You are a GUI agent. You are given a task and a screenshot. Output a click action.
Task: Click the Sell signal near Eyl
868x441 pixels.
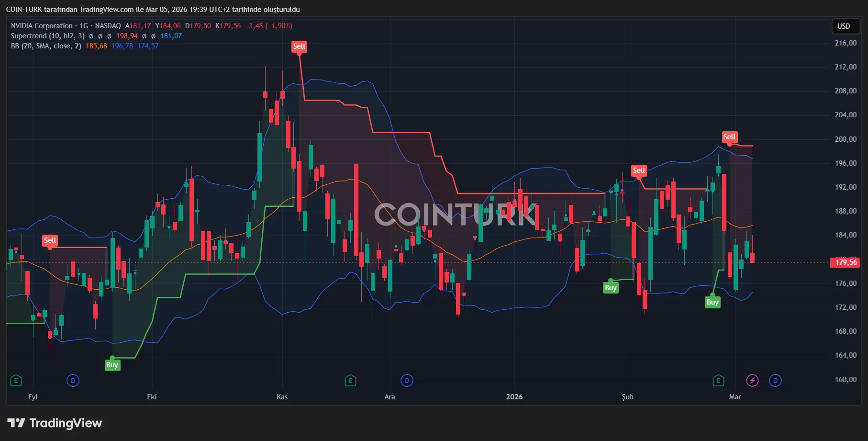(x=50, y=240)
